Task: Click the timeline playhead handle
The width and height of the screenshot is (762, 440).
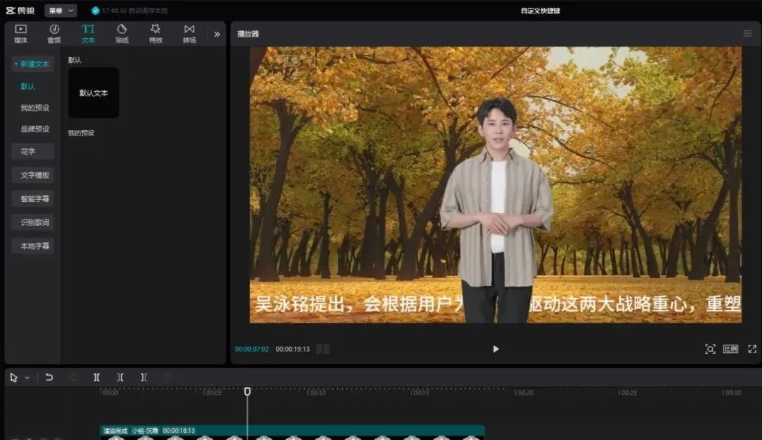Action: 247,391
